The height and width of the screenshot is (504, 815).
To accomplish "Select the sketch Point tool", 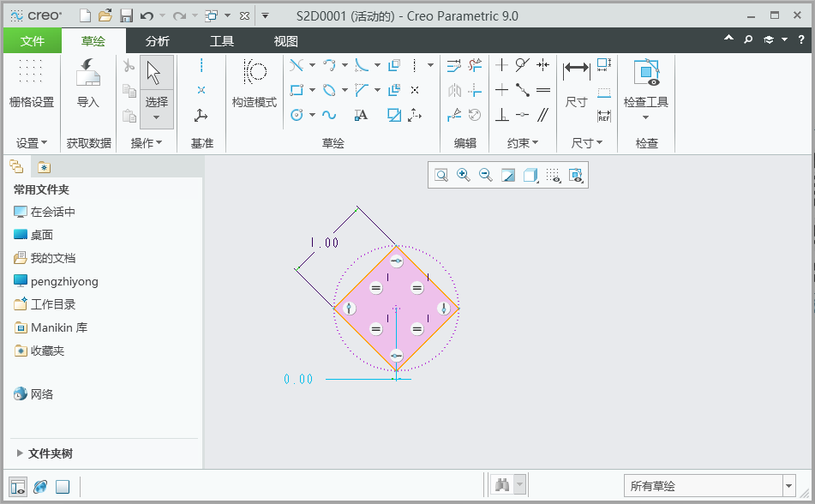I will tap(414, 90).
